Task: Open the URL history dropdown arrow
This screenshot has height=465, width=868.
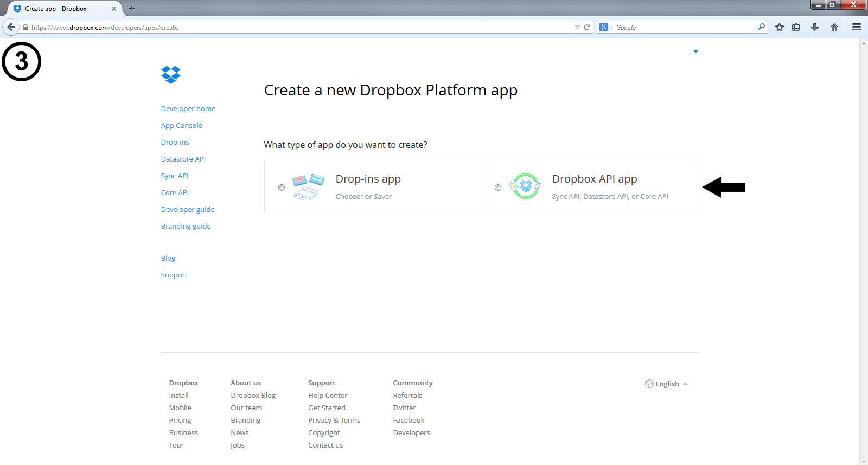Action: [577, 27]
